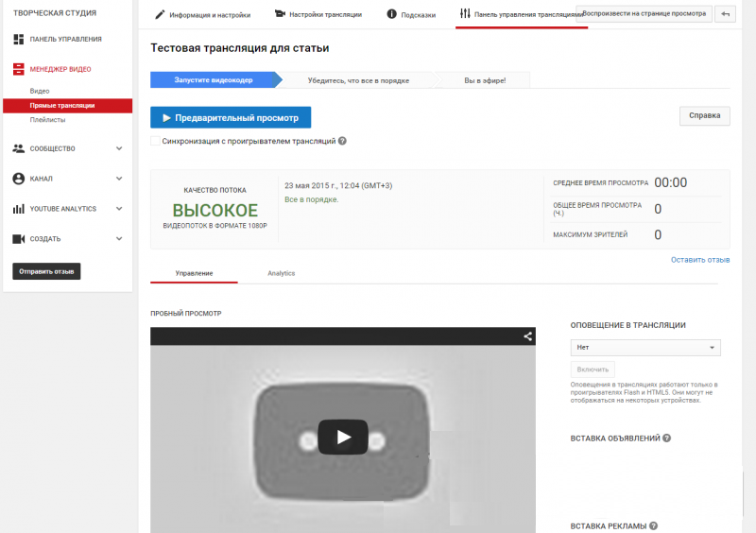Click the help icon beside Вставка объявлений
Image resolution: width=756 pixels, height=533 pixels.
667,438
